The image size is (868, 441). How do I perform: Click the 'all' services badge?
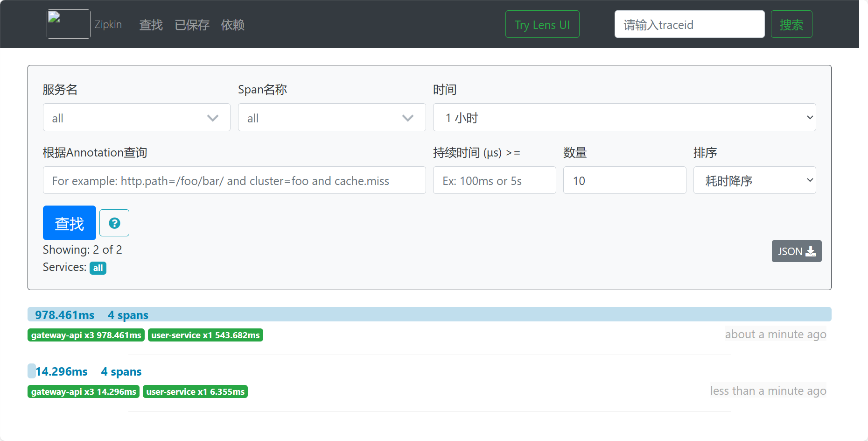98,268
